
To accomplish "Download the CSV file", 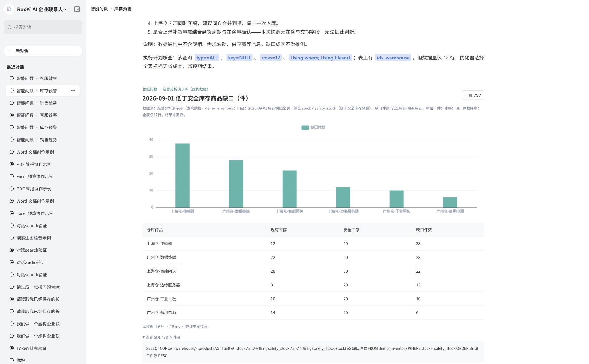I will point(473,95).
